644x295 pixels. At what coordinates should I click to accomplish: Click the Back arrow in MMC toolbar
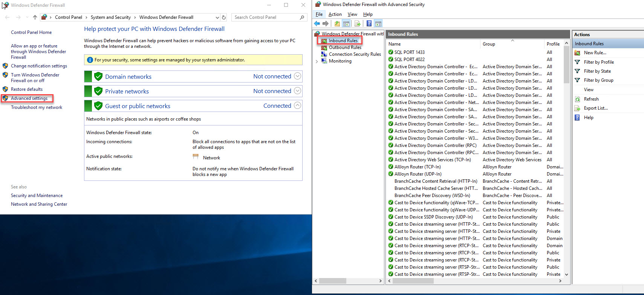coord(317,24)
